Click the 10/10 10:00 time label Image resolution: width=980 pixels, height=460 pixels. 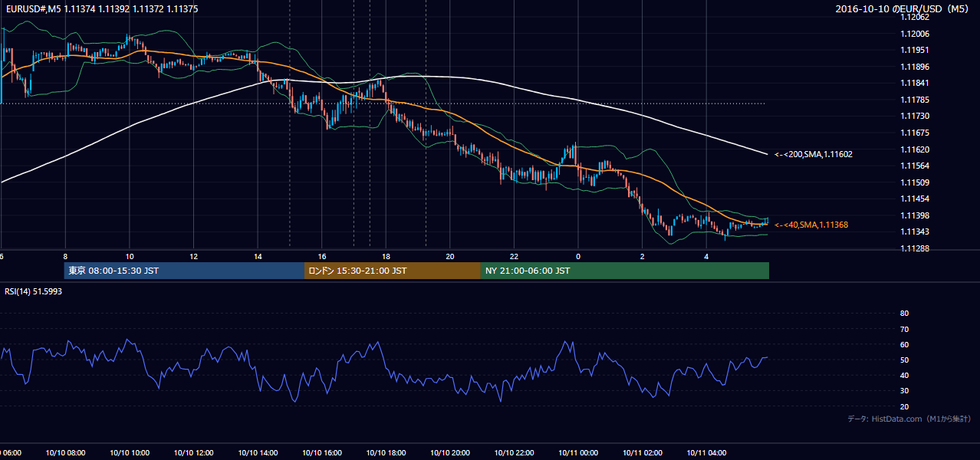click(130, 453)
